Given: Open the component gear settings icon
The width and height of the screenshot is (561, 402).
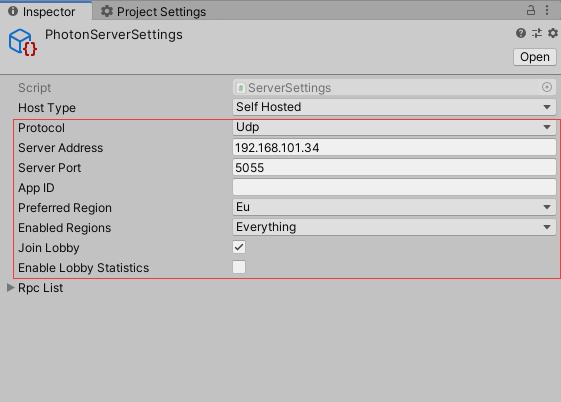Looking at the screenshot, I should [553, 33].
